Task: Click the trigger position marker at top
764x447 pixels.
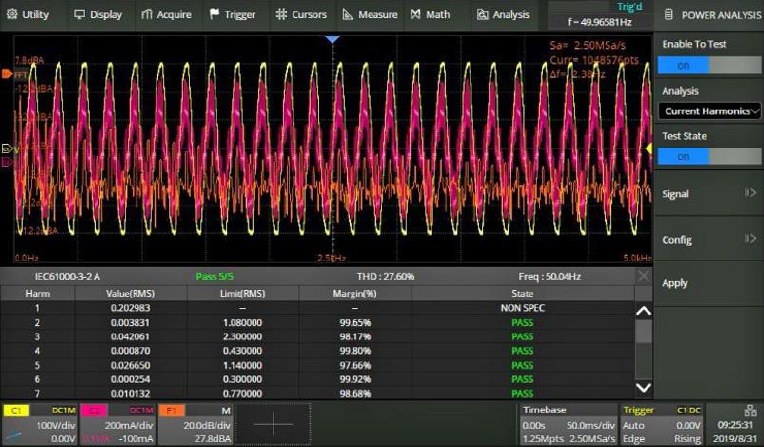Action: pyautogui.click(x=332, y=39)
